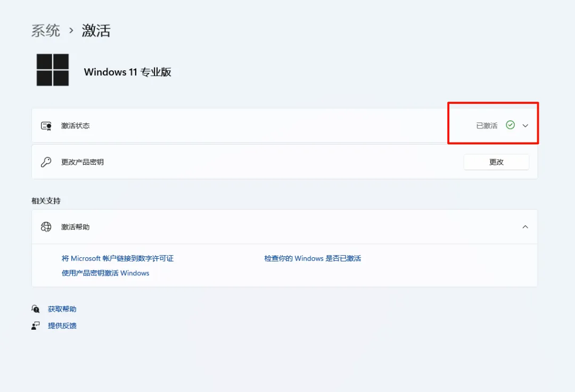The width and height of the screenshot is (575, 392).
Task: Click the globe icon beside 激活帮助
Action: click(x=46, y=227)
